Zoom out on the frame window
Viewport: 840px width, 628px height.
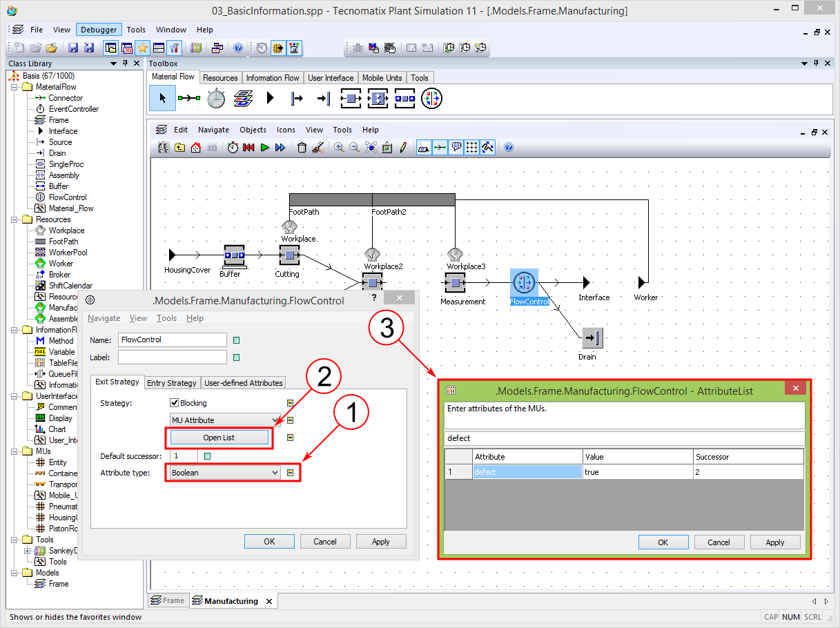[x=355, y=147]
